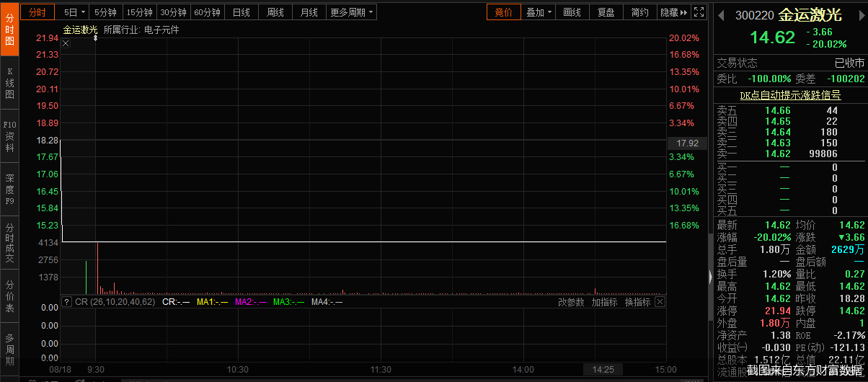Click 加指标 to add an indicator
Viewport: 868px width, 382px height.
tap(604, 302)
